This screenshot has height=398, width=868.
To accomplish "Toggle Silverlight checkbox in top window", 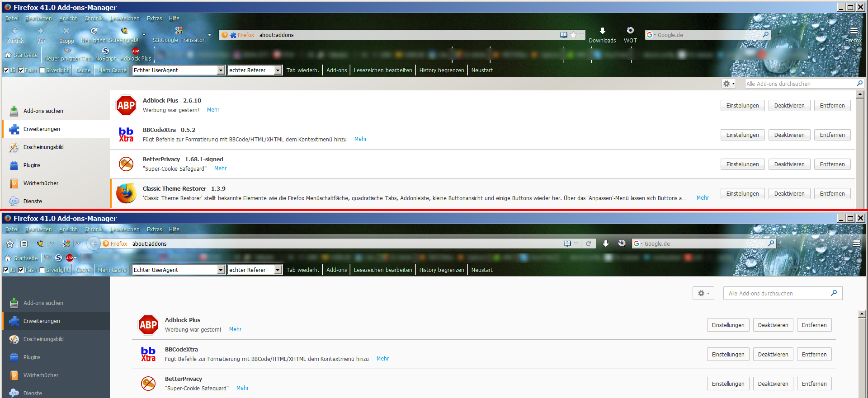I will pos(42,70).
